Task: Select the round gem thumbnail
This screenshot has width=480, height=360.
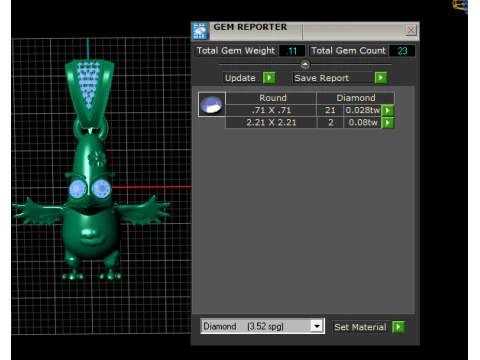Action: pos(212,104)
